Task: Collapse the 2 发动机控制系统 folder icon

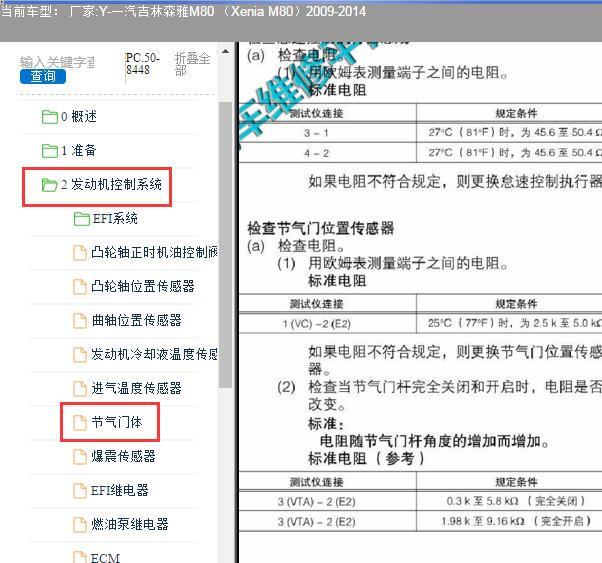Action: pos(50,185)
